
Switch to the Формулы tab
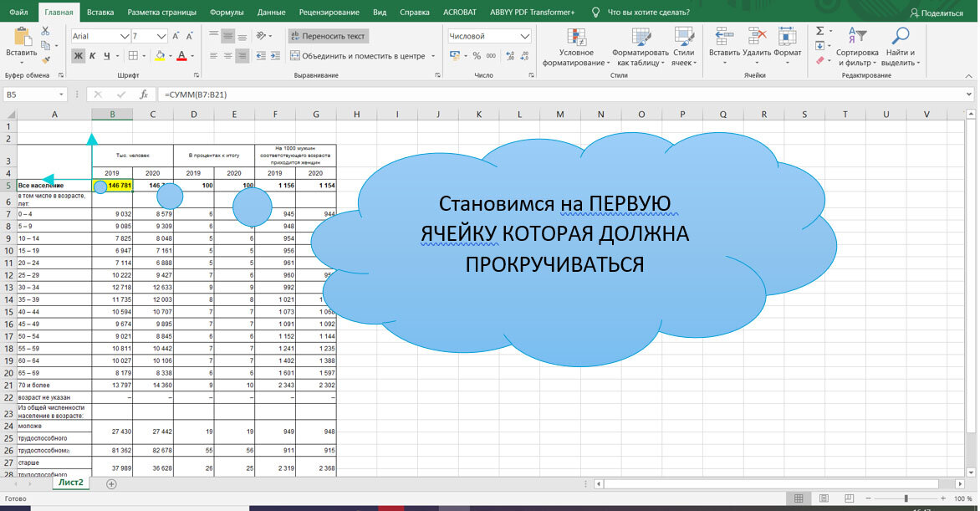pos(227,12)
